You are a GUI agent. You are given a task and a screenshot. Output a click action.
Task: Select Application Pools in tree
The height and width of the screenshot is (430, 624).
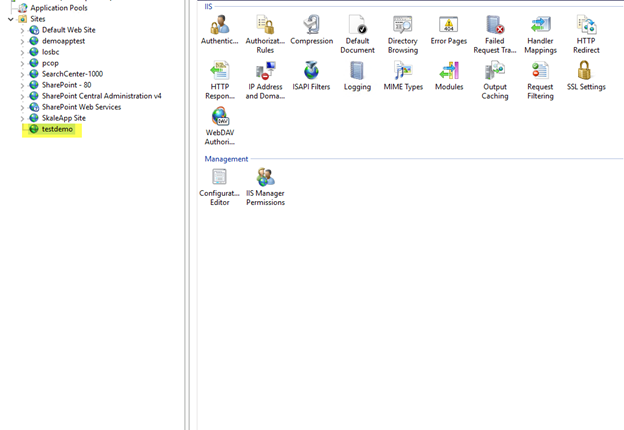tap(57, 8)
